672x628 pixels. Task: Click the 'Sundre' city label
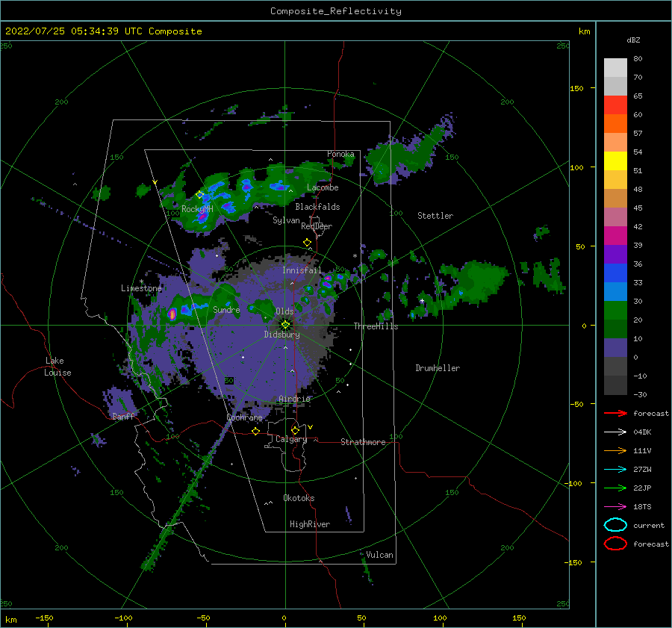(x=226, y=309)
